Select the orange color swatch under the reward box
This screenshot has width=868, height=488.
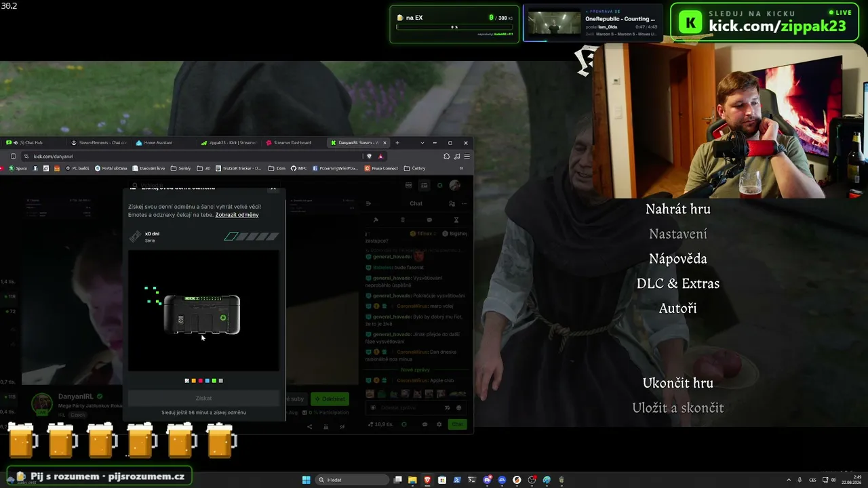point(194,381)
